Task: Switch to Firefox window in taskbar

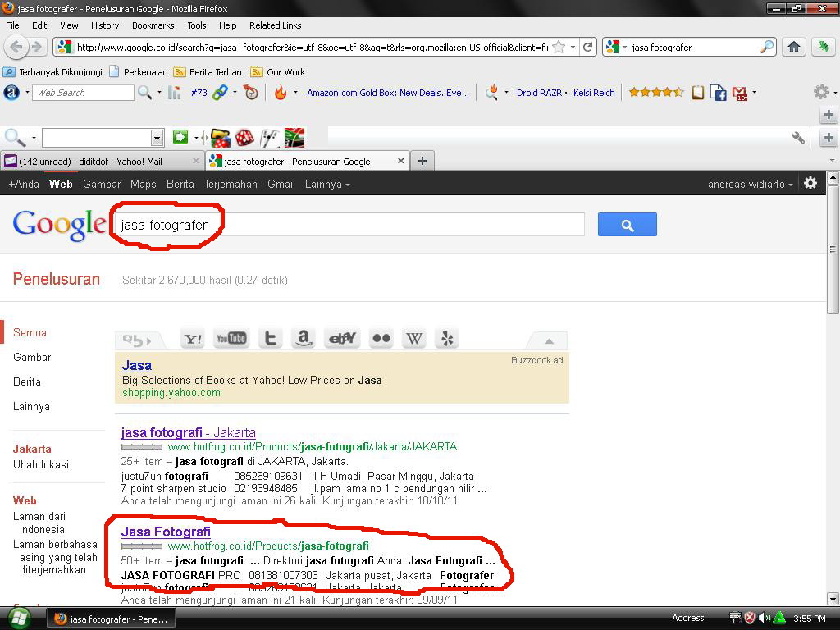Action: [x=111, y=619]
